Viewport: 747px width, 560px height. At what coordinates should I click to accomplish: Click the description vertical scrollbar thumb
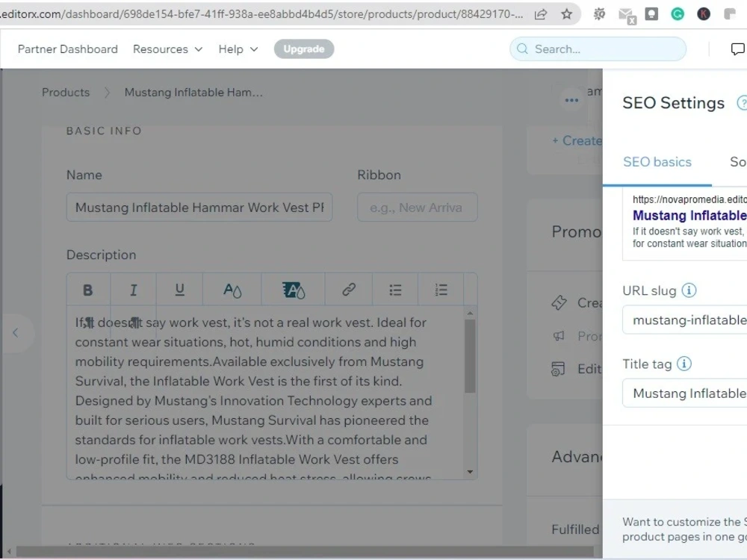click(470, 355)
